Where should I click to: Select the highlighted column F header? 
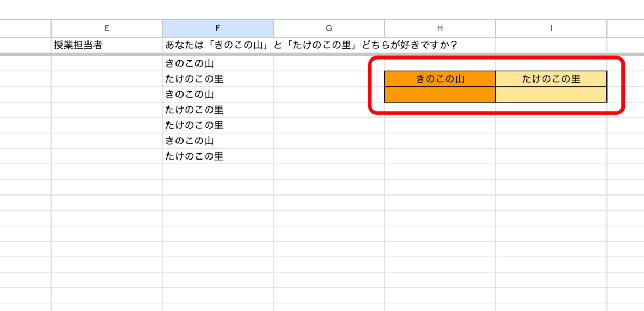[218, 28]
